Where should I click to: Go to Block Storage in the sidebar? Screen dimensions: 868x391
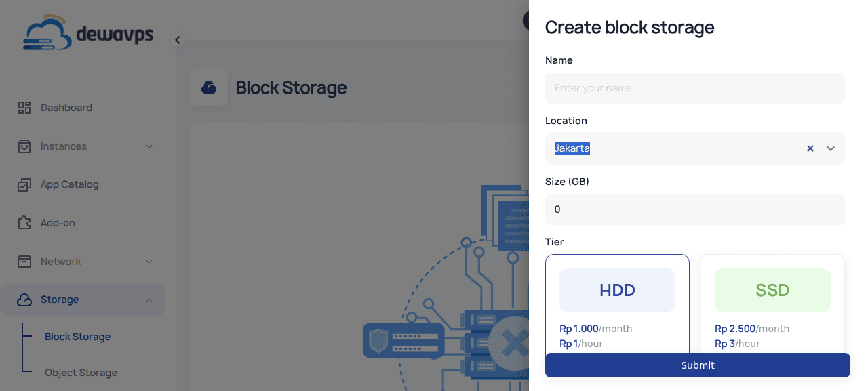coord(77,336)
